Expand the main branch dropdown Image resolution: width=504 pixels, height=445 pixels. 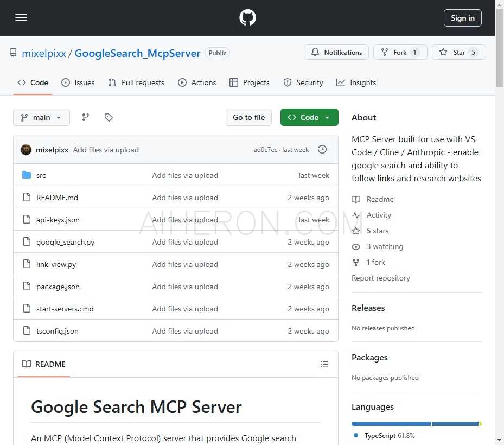click(x=41, y=117)
